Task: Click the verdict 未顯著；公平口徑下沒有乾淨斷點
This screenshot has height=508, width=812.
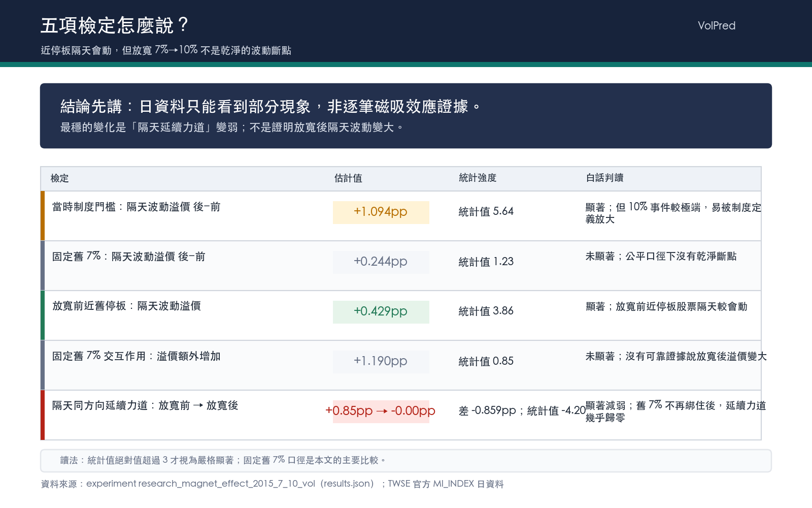Action: [x=661, y=257]
